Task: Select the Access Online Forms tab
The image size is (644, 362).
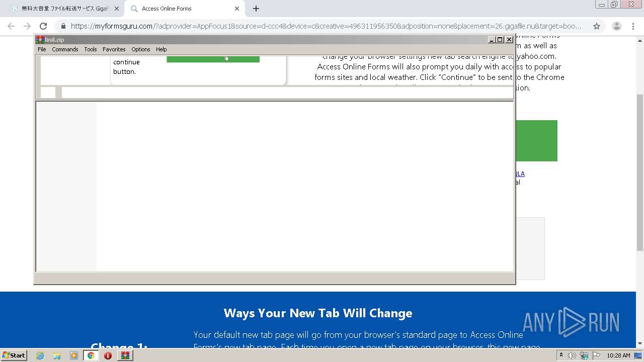Action: coord(184,9)
